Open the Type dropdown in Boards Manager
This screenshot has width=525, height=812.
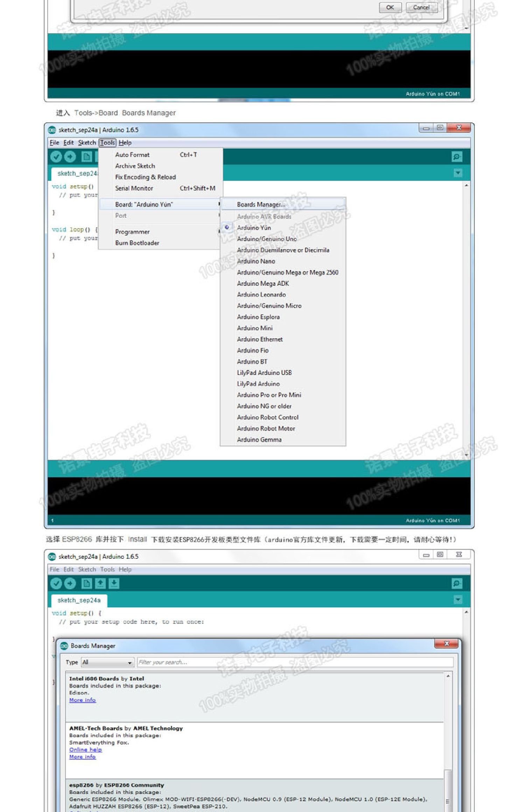(107, 662)
